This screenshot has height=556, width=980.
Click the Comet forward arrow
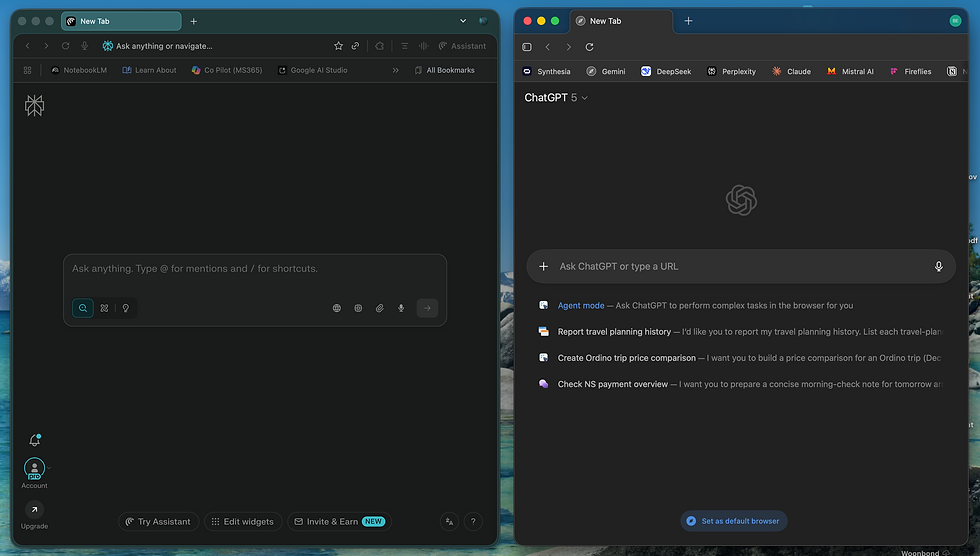[x=46, y=46]
